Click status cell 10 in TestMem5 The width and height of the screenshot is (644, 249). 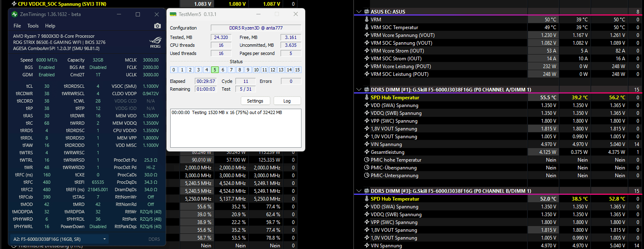click(x=256, y=70)
